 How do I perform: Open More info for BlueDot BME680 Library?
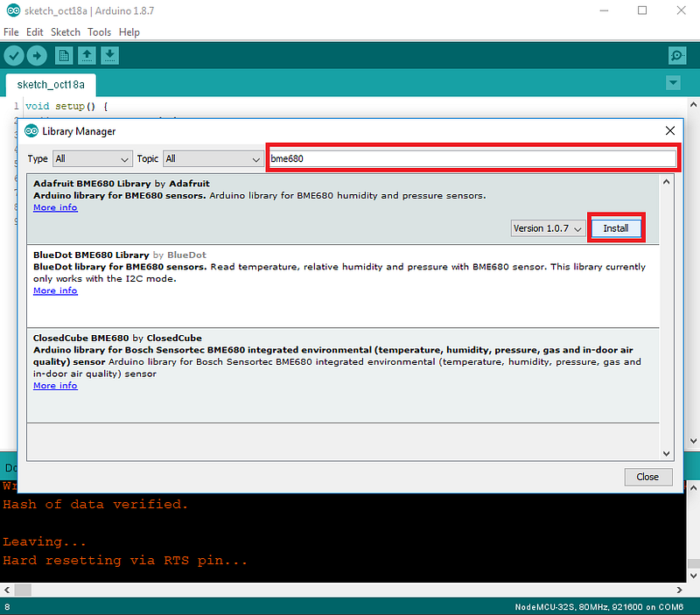coord(55,290)
